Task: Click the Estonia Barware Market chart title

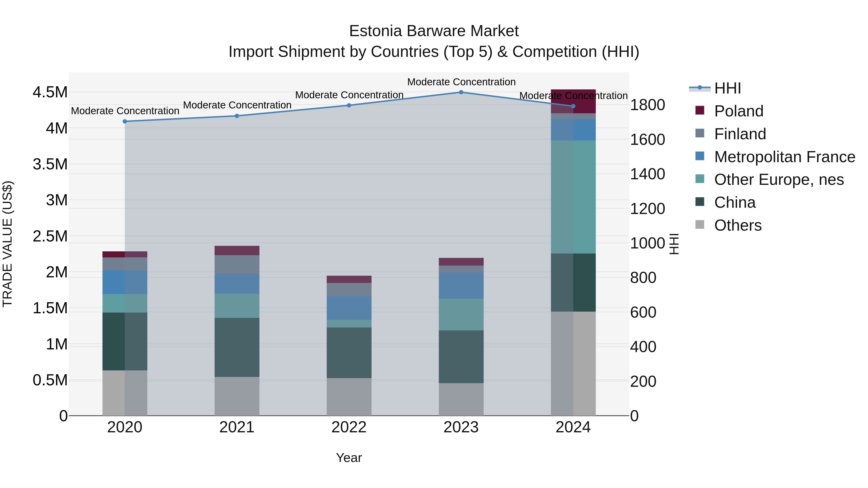Action: pos(434,31)
